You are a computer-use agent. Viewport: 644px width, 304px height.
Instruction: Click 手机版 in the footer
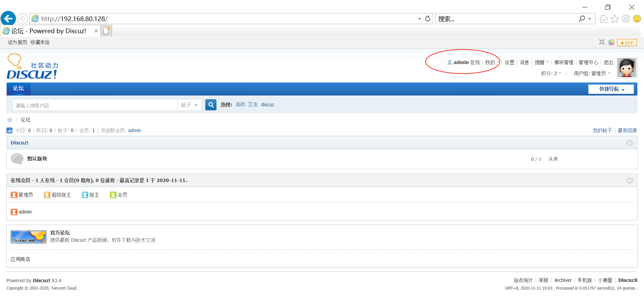pyautogui.click(x=585, y=280)
